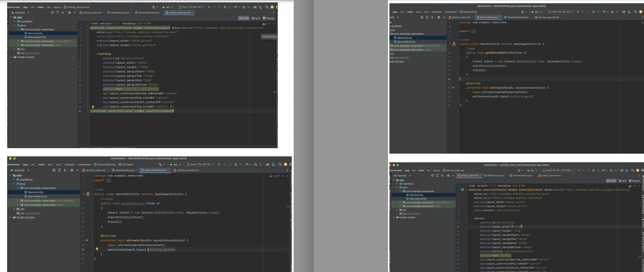Screen dimensions: 644x272
Task: Run app in activity_second.xml window
Action: (x=209, y=7)
